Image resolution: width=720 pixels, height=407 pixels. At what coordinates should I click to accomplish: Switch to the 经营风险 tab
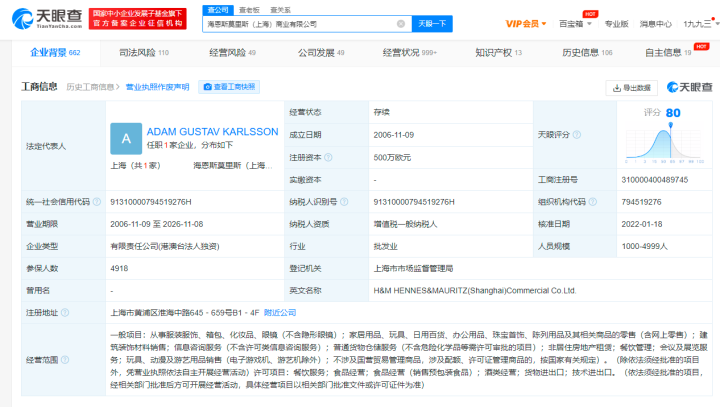tap(232, 53)
